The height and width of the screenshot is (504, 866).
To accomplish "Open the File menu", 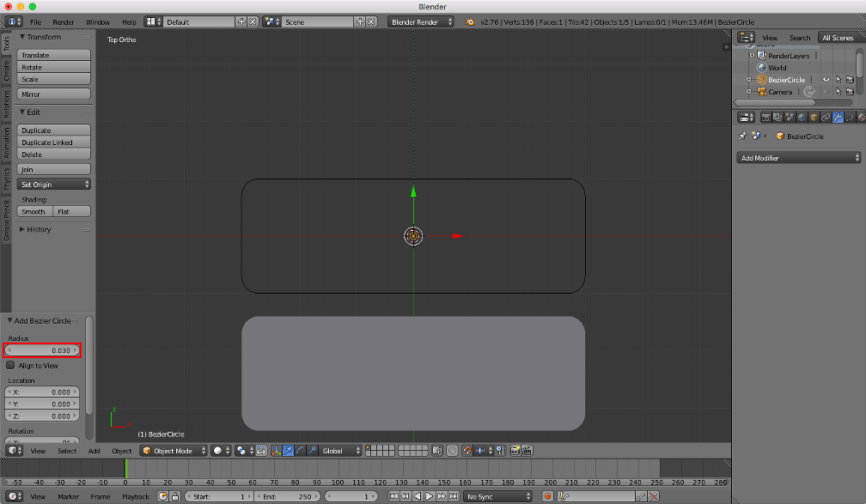I will [x=35, y=21].
